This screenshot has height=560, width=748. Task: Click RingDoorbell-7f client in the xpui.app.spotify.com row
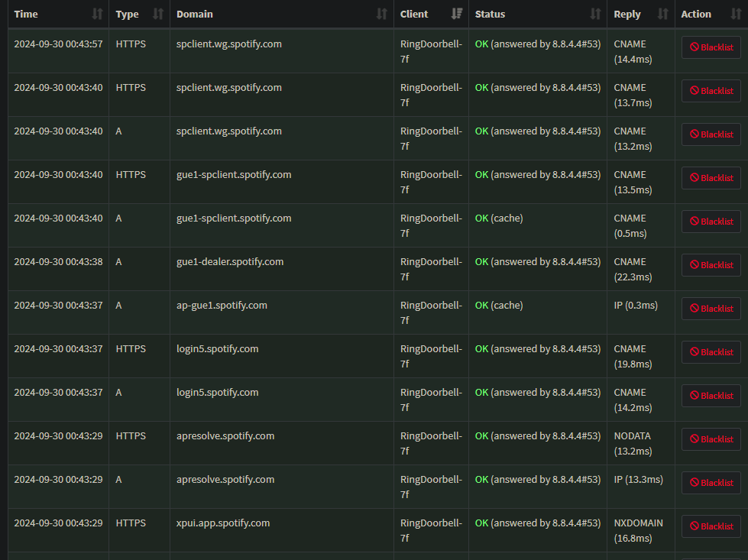coord(431,530)
